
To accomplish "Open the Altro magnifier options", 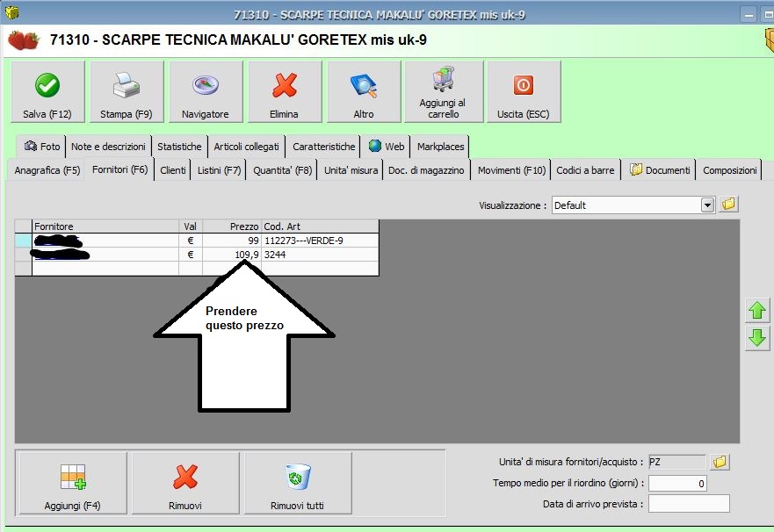I will pyautogui.click(x=364, y=91).
